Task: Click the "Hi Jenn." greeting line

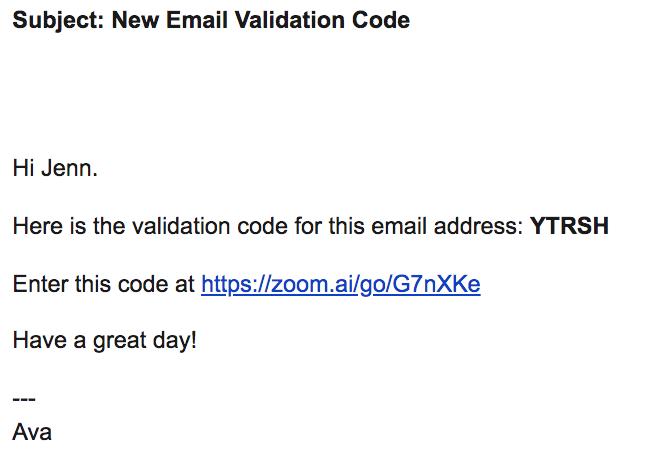Action: [55, 168]
